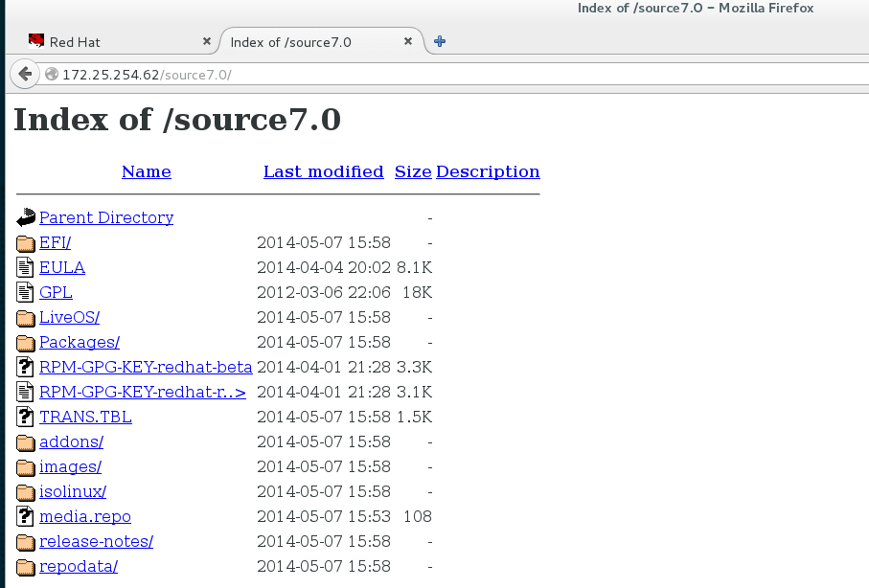Browse the LiveOS/ directory link

[69, 318]
